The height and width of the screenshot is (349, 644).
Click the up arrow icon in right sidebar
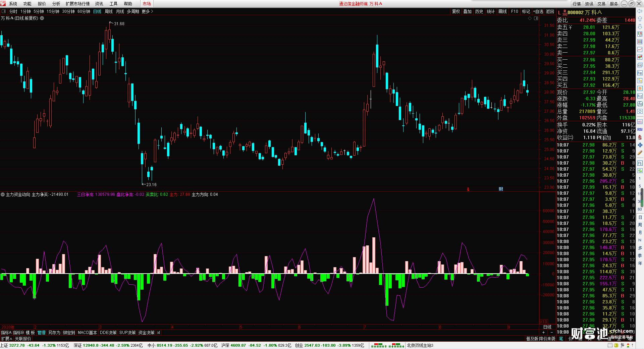pos(640,19)
